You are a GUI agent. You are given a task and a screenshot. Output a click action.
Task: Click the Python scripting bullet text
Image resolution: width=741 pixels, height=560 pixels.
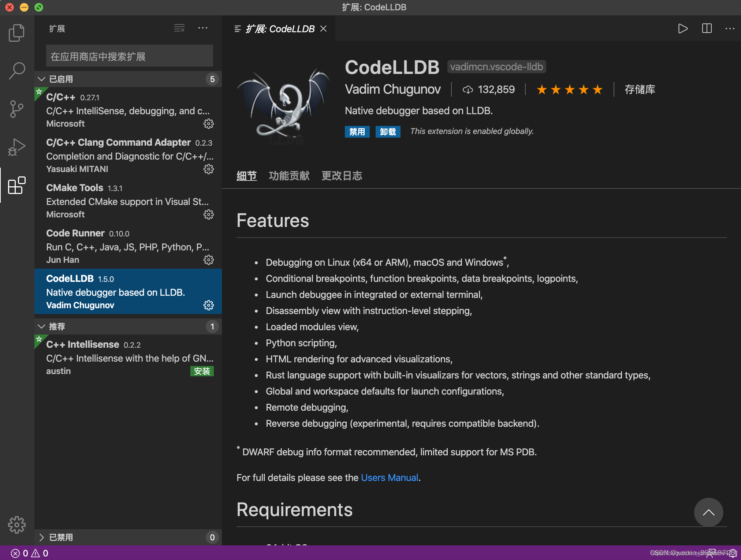coord(301,343)
